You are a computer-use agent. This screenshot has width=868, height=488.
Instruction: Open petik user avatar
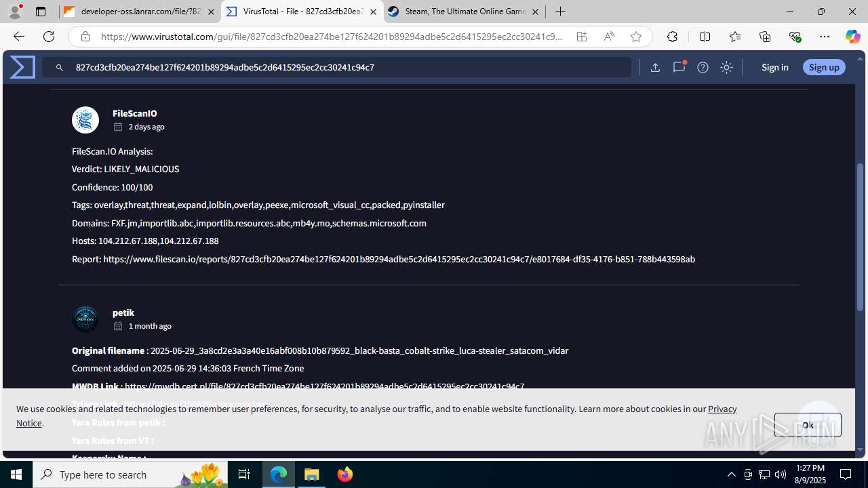click(x=85, y=319)
